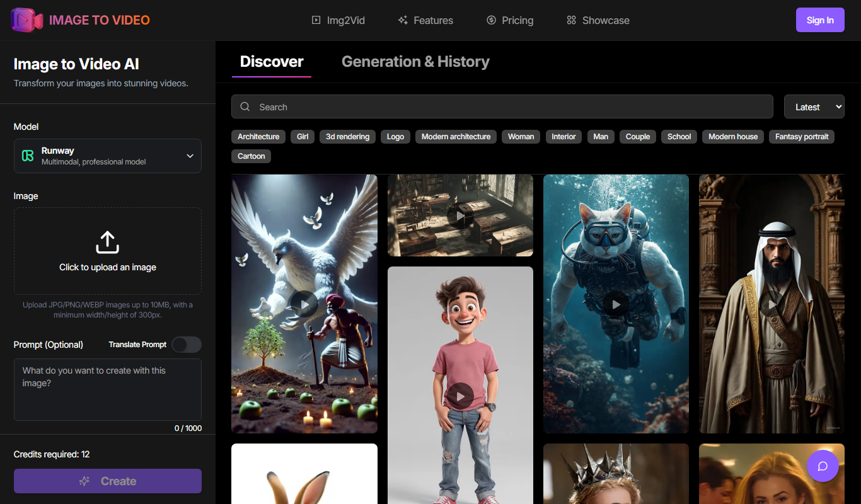Open the rabbit ears thumbnail
This screenshot has height=504, width=861.
coord(304,474)
